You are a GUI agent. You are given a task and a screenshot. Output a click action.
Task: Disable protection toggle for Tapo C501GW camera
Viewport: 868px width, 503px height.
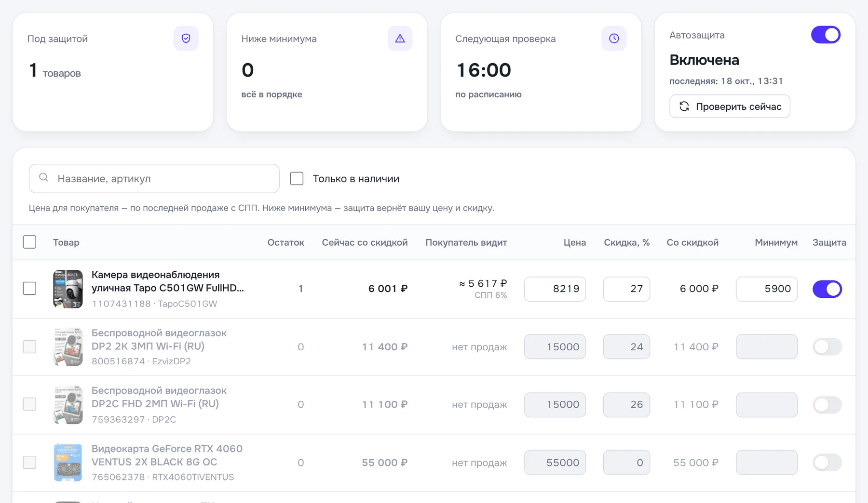(x=827, y=289)
